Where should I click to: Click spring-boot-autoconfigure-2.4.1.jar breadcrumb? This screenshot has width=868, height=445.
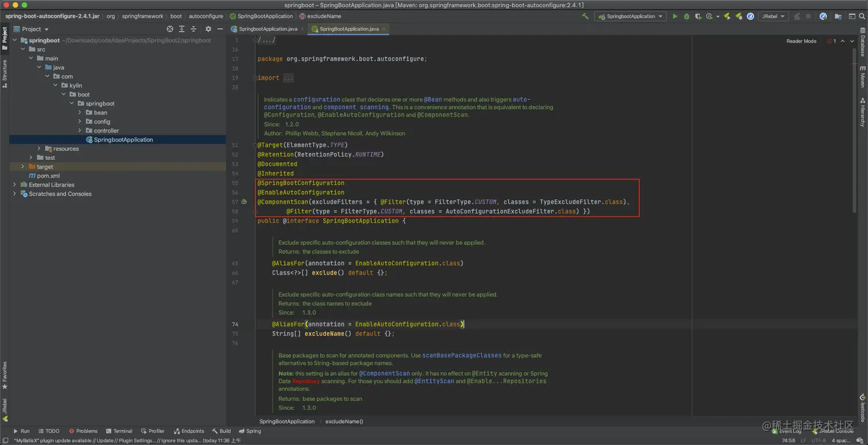pyautogui.click(x=52, y=17)
